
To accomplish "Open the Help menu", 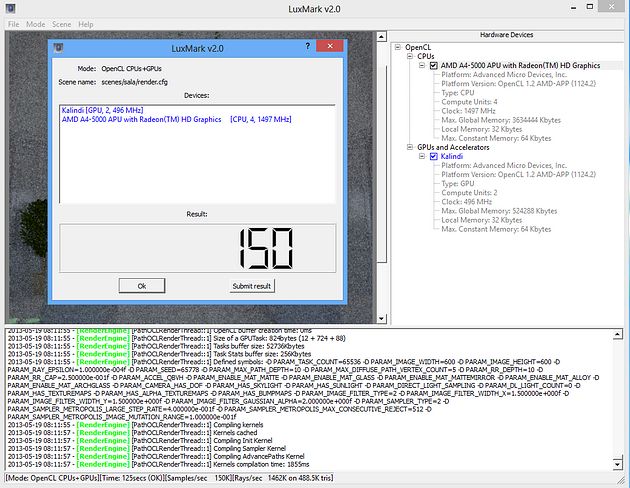I will pyautogui.click(x=86, y=24).
